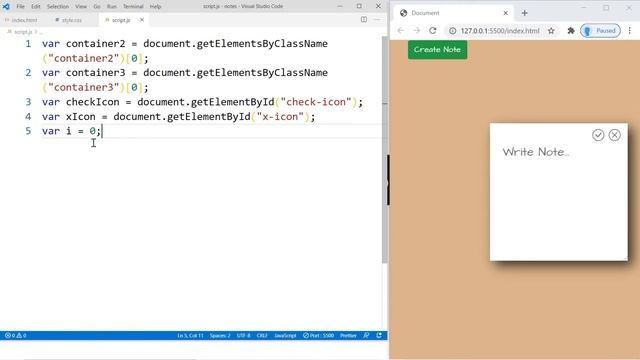
Task: Open the Chrome three-dot menu
Action: tap(630, 31)
